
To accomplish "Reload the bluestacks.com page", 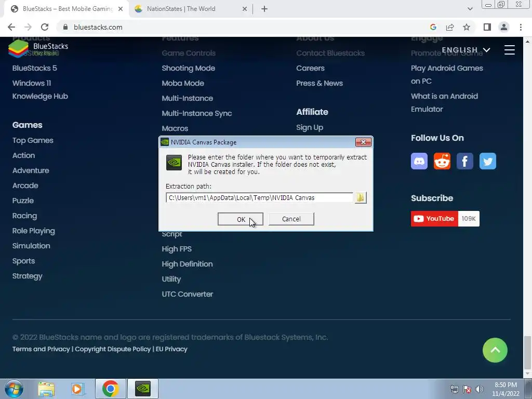I will pyautogui.click(x=45, y=27).
